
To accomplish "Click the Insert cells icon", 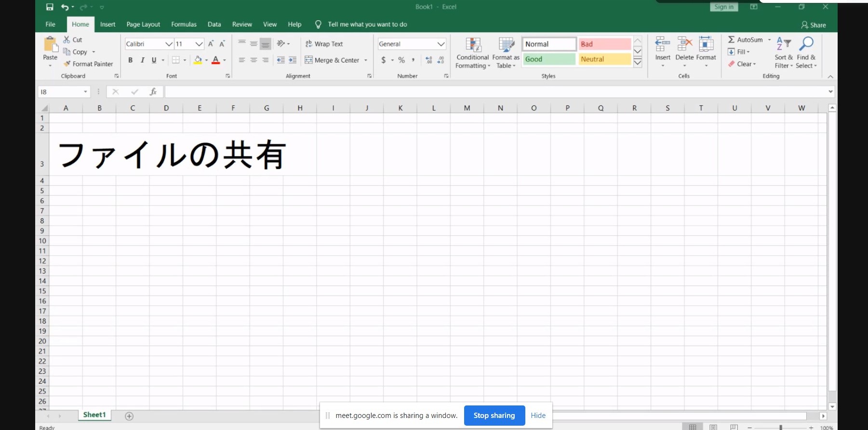I will click(x=663, y=44).
